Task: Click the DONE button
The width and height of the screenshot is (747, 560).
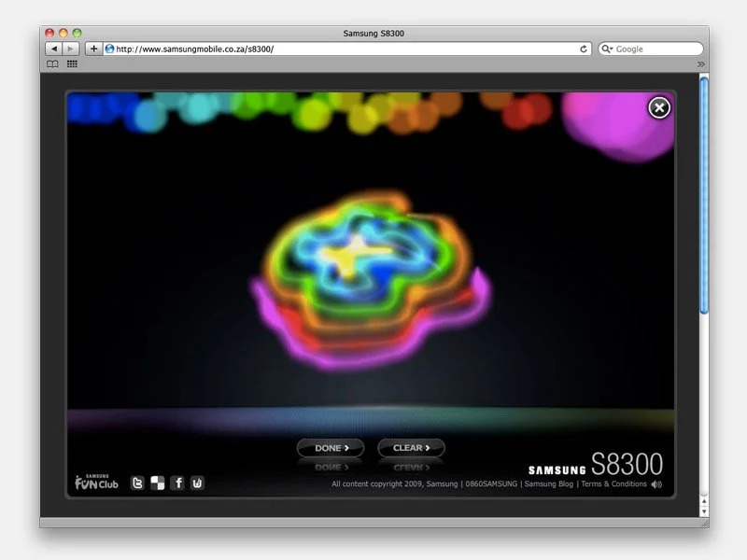Action: pos(331,448)
